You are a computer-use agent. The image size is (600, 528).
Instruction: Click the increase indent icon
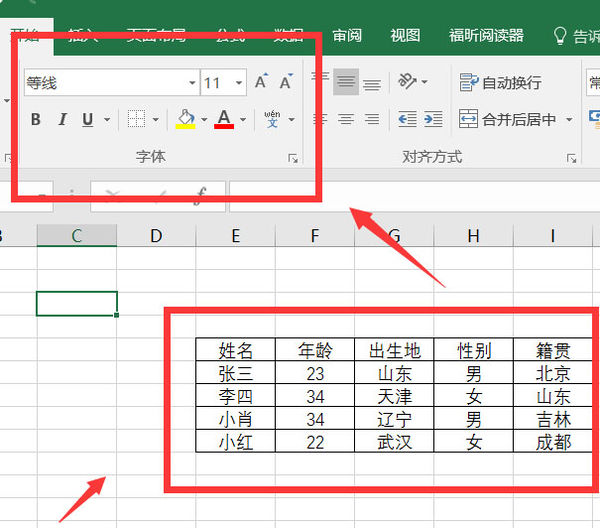[x=433, y=120]
